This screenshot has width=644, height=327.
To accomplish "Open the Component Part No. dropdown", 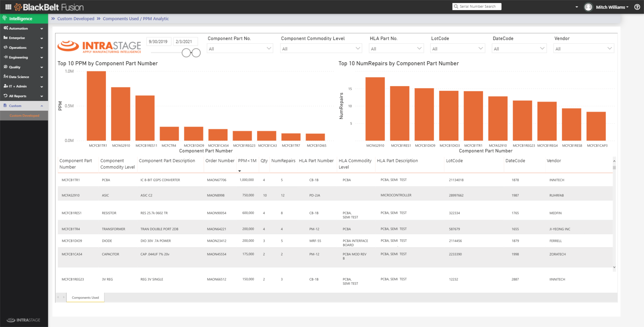I will 240,49.
